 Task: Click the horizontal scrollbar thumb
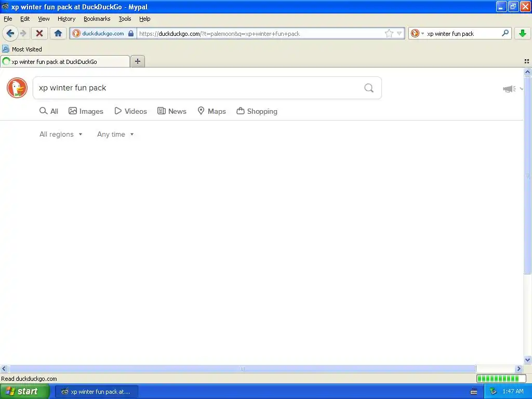(242, 368)
